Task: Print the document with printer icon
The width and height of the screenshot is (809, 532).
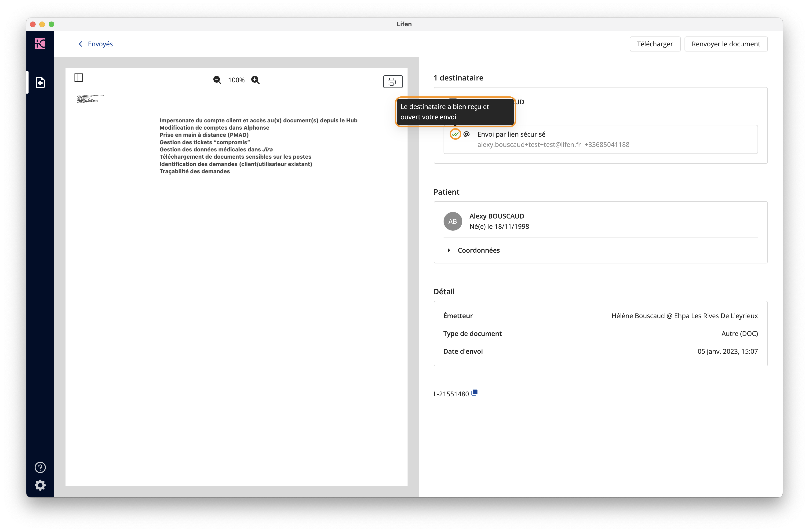Action: click(393, 82)
